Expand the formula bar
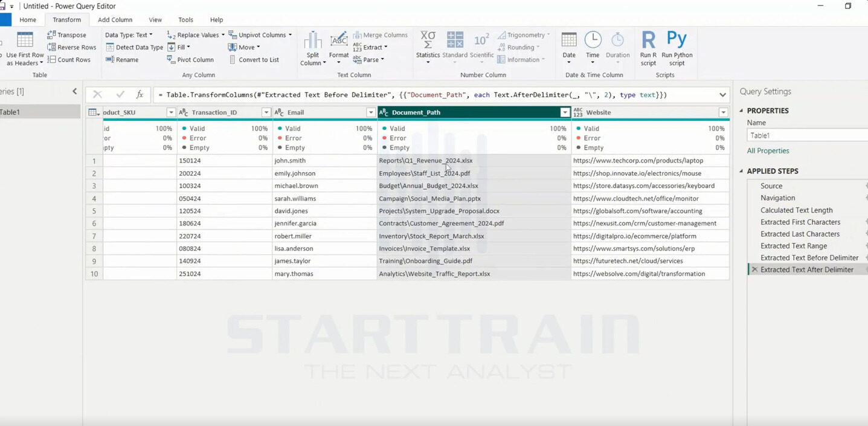The image size is (868, 426). tap(722, 95)
